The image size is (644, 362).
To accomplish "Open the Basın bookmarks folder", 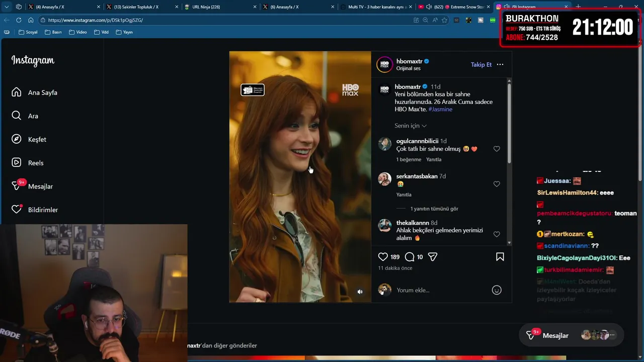I will click(x=53, y=32).
